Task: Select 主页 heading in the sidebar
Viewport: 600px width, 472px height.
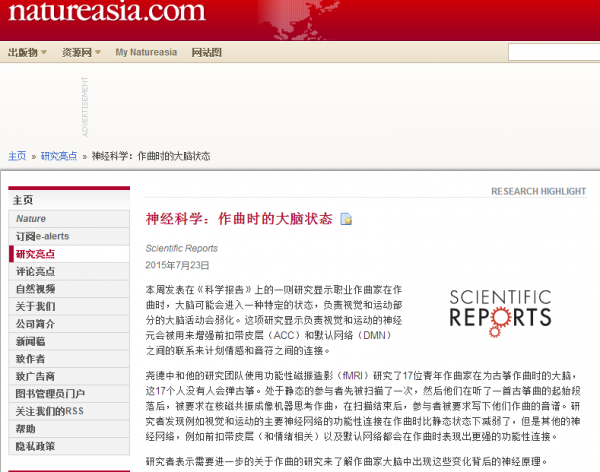Action: [69, 200]
